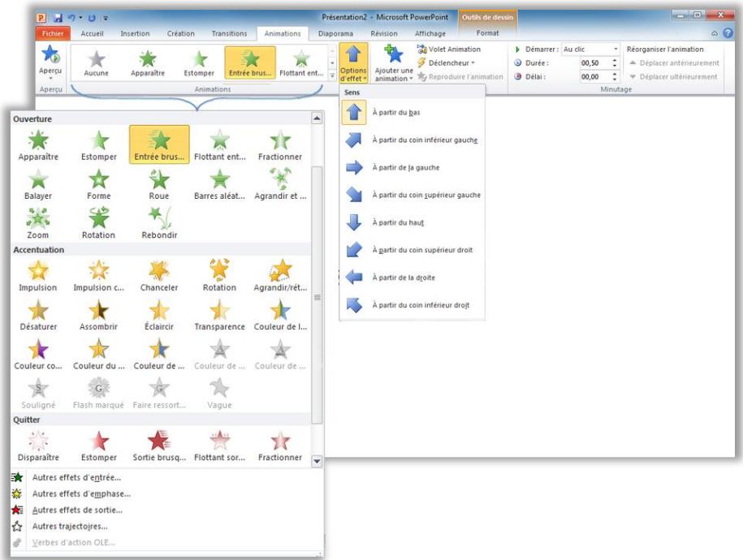Select the Agrandir/rétrécir emphasis effect

[x=280, y=276]
